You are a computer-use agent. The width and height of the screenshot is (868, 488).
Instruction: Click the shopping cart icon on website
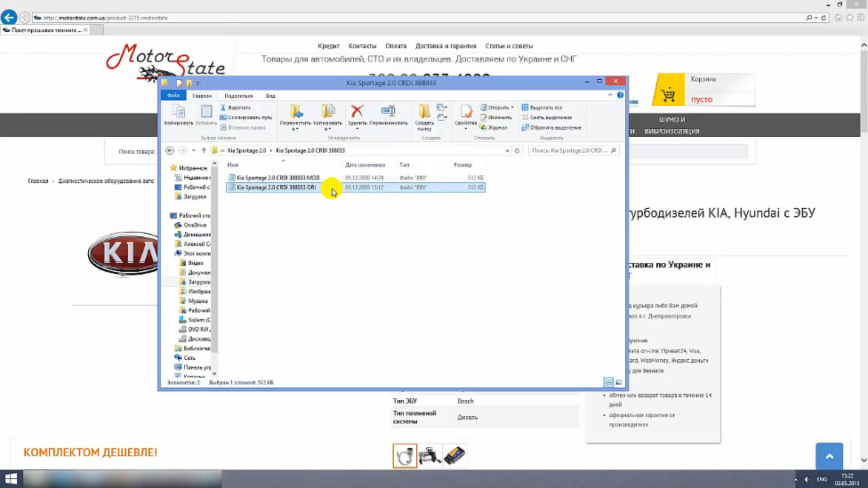(668, 94)
